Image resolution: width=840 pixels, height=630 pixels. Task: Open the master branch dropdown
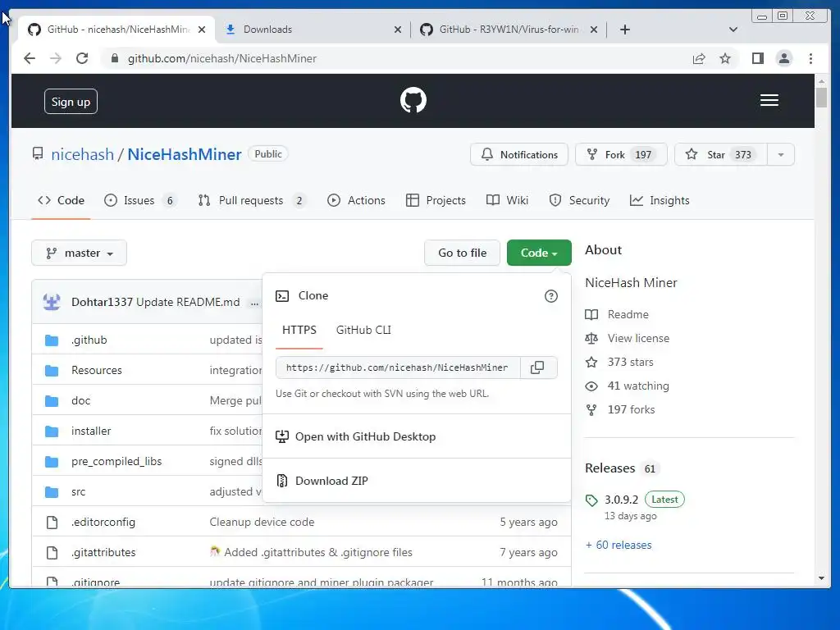[80, 253]
